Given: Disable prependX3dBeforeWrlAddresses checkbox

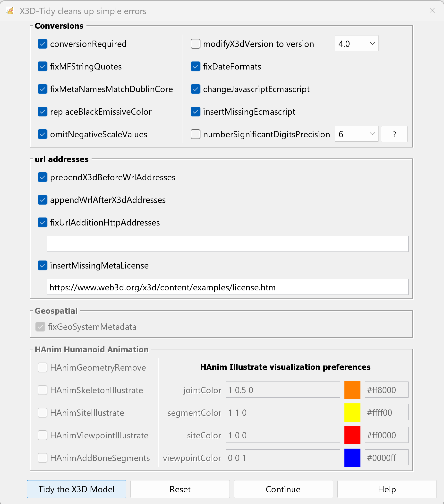Looking at the screenshot, I should (43, 177).
